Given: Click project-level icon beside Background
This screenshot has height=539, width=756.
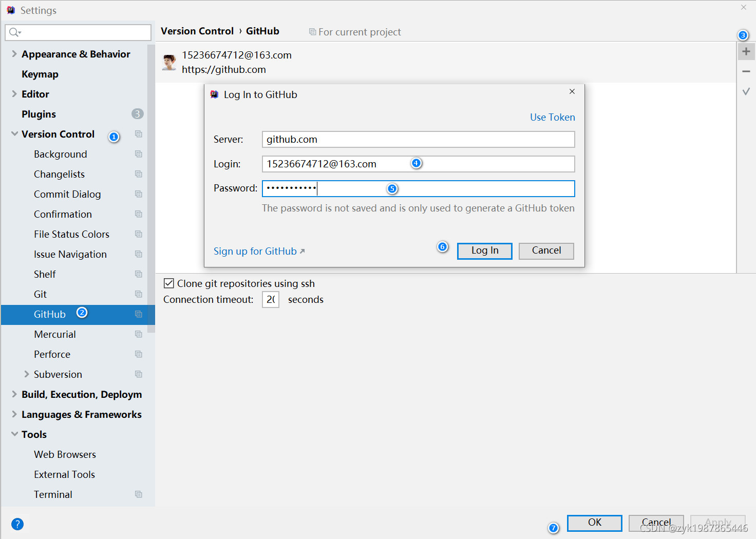Looking at the screenshot, I should [139, 154].
